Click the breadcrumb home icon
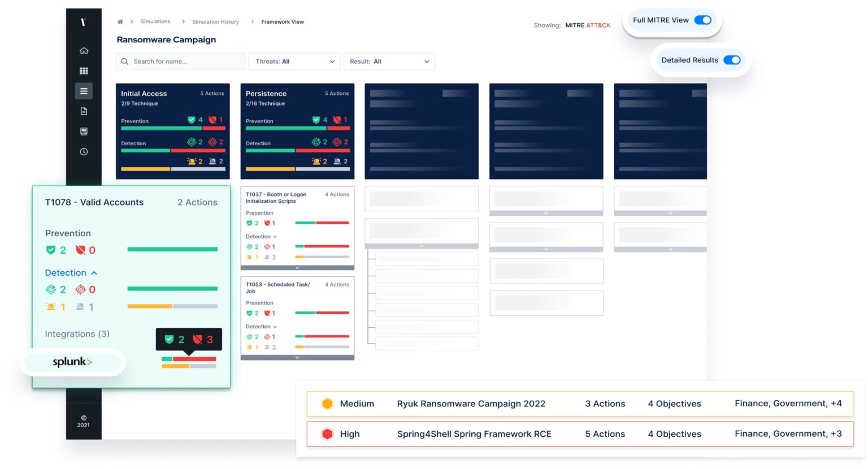The image size is (868, 469). tap(120, 22)
